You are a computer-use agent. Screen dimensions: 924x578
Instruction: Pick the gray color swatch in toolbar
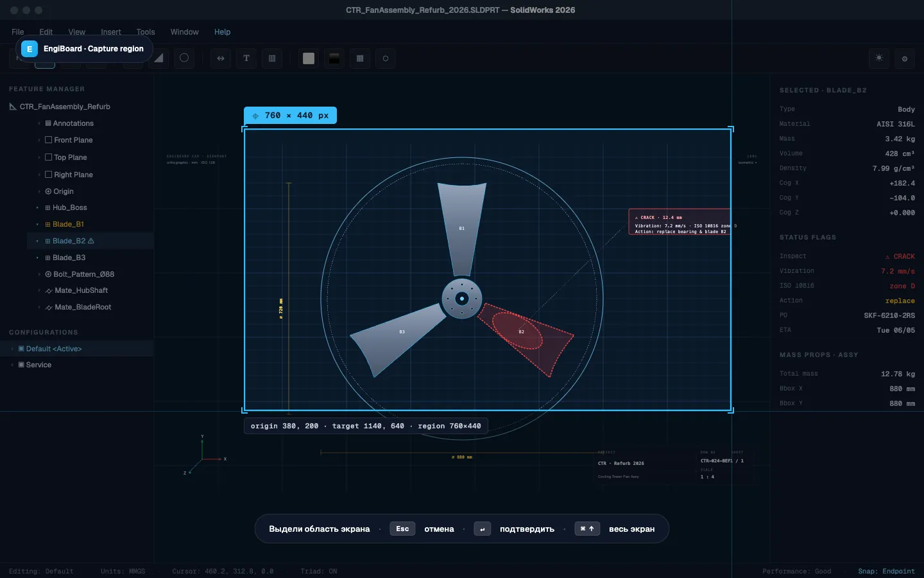tap(309, 58)
